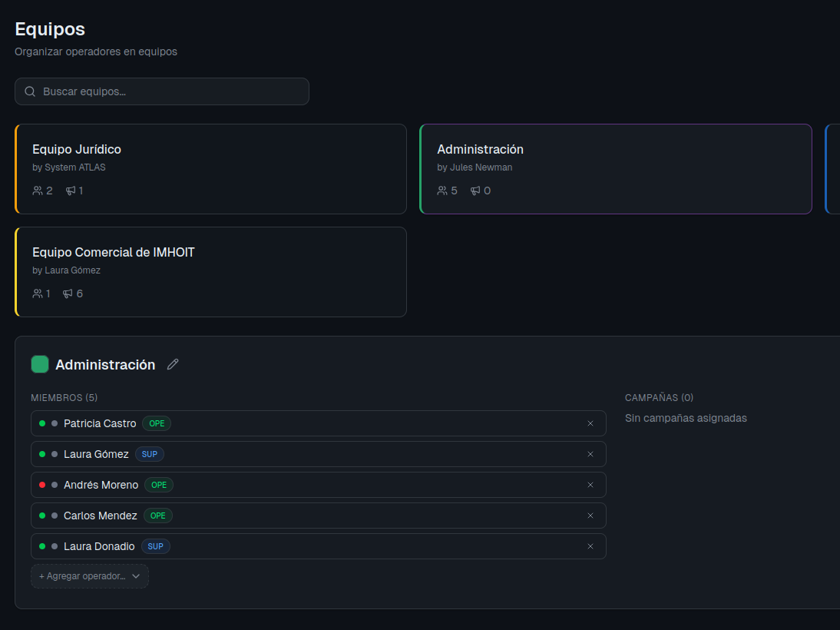This screenshot has height=630, width=840.
Task: Open the Equipo Jurídico team card
Action: 210,169
